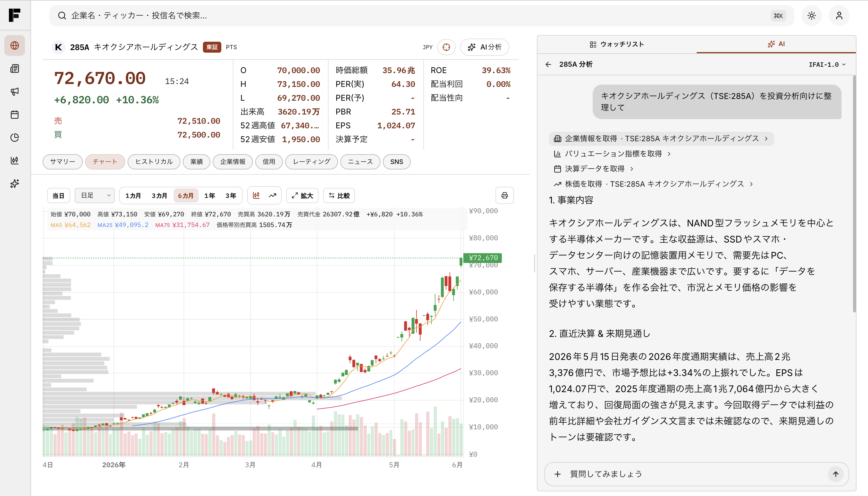Screen dimensions: 868x496
Task: Open the ヒストリカル tab
Action: pyautogui.click(x=154, y=161)
